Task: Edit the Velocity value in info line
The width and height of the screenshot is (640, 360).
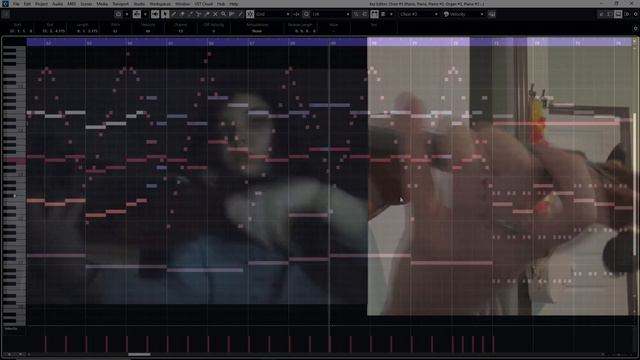Action: point(148,31)
